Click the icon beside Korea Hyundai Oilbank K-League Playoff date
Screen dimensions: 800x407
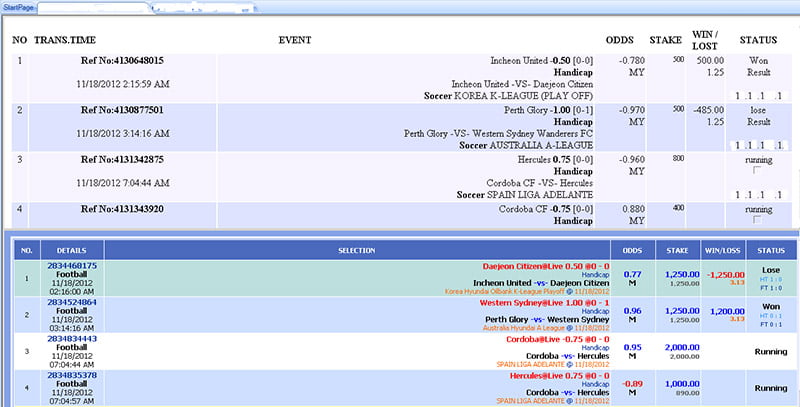coord(569,292)
